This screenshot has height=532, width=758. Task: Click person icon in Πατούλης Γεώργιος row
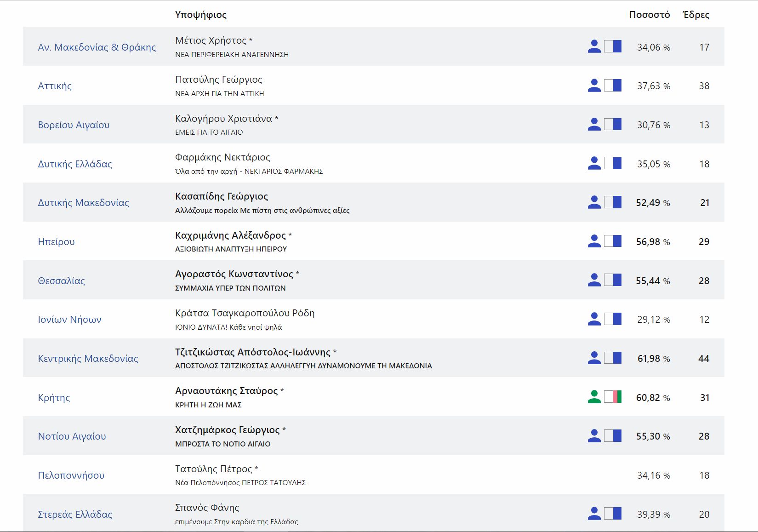[594, 85]
